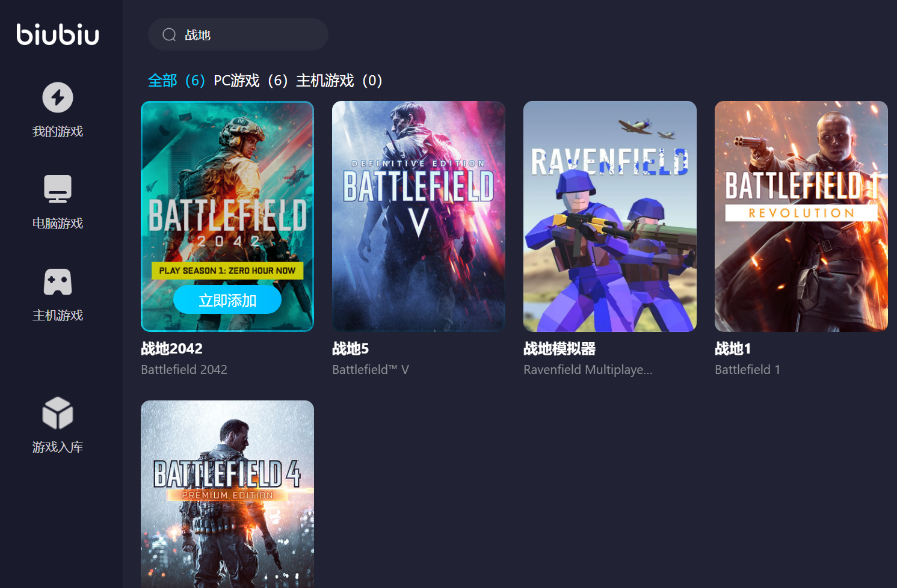Click the 战地模拟器 title text
This screenshot has height=588, width=897.
pos(559,349)
